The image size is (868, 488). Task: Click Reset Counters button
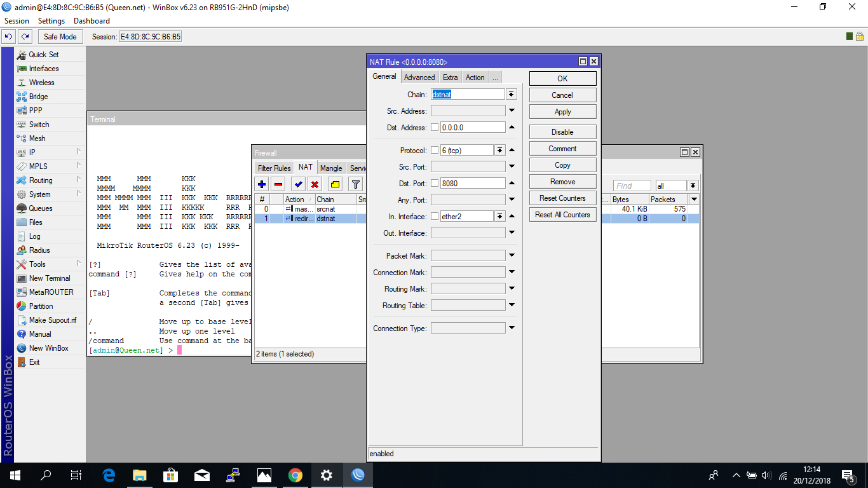[562, 198]
